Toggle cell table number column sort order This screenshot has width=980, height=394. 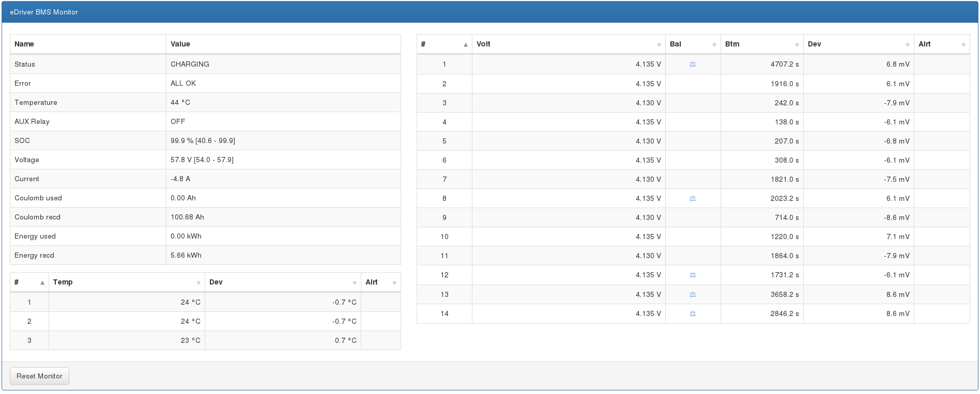[444, 44]
